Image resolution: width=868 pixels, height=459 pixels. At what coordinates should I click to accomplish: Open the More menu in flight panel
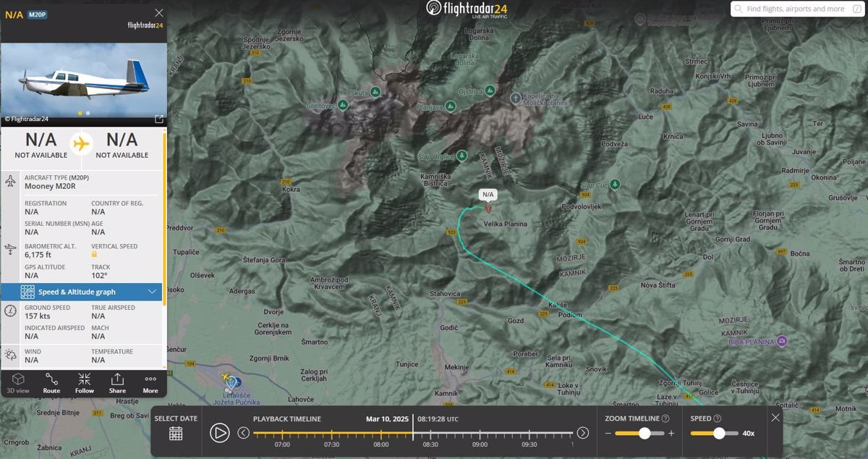150,382
